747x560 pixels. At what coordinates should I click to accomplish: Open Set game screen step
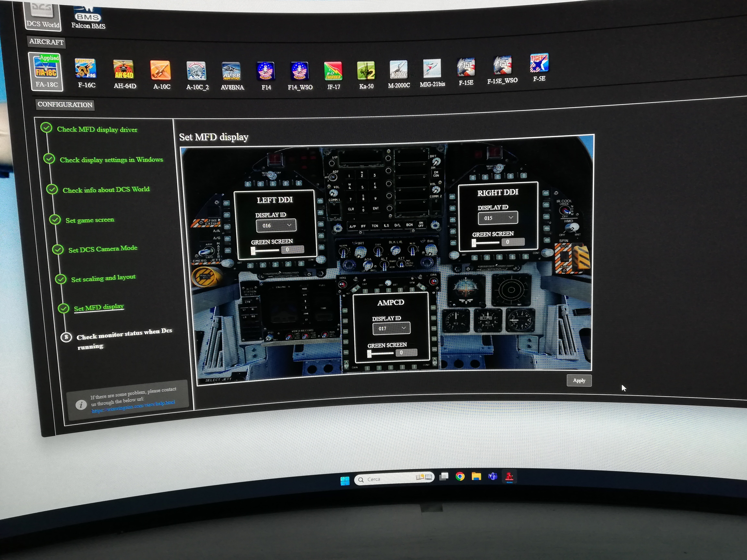tap(89, 220)
